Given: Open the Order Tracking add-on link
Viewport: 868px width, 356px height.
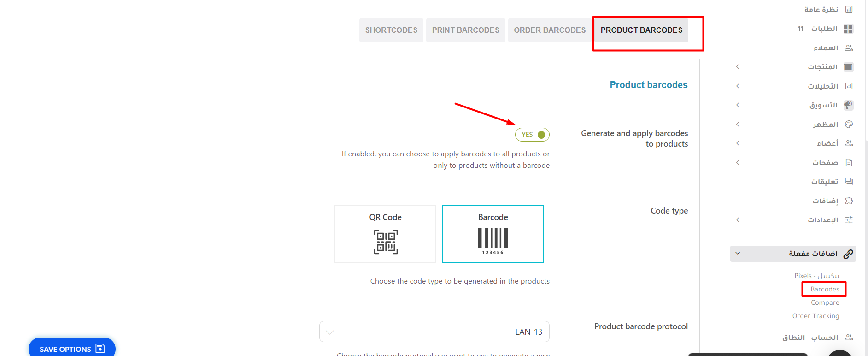Looking at the screenshot, I should tap(815, 316).
